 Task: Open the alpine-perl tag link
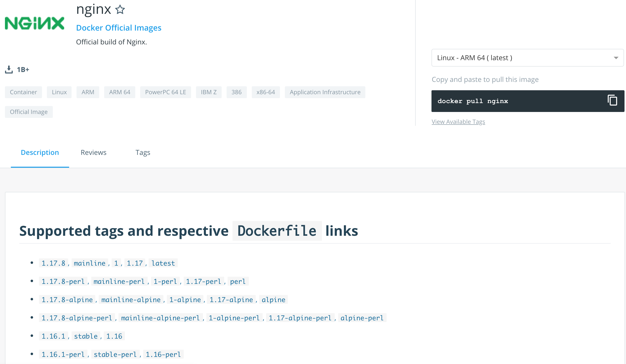(362, 318)
